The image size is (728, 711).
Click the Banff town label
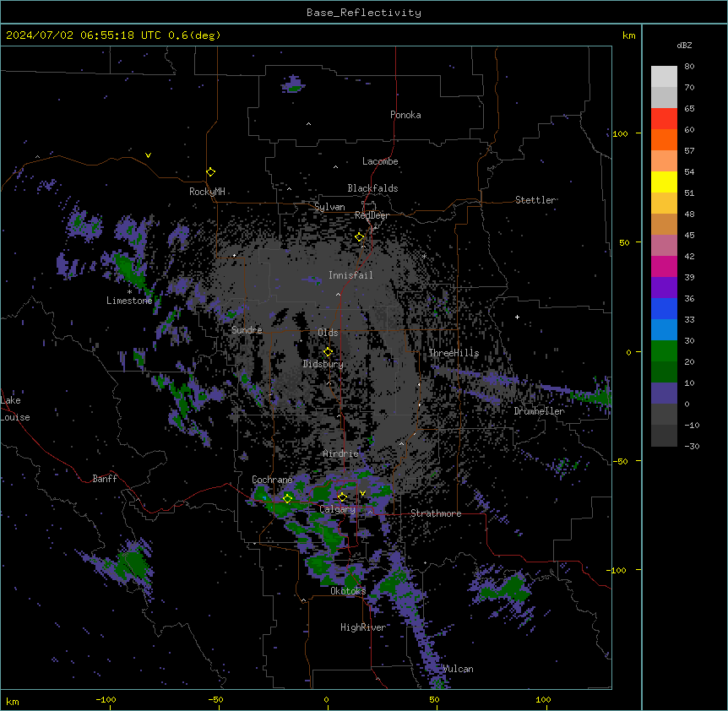105,479
